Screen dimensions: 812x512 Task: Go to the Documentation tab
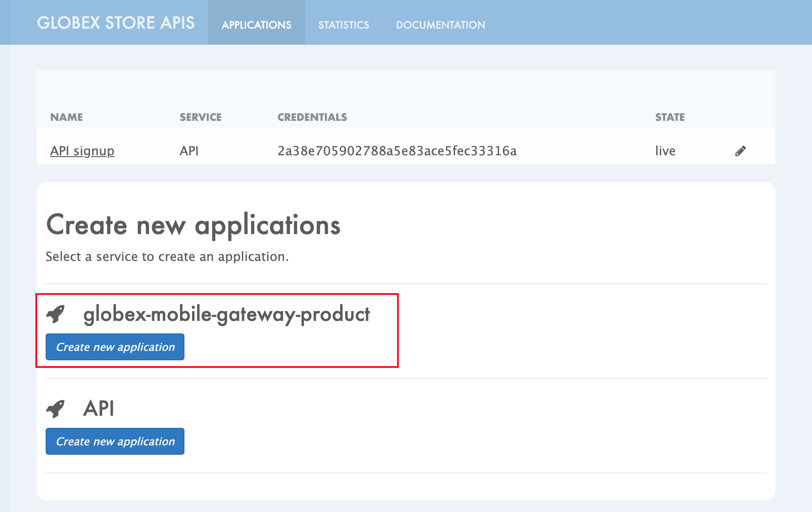point(440,25)
